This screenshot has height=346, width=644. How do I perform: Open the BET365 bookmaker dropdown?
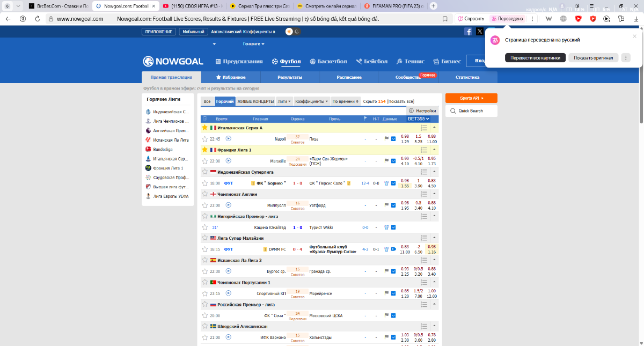point(419,119)
